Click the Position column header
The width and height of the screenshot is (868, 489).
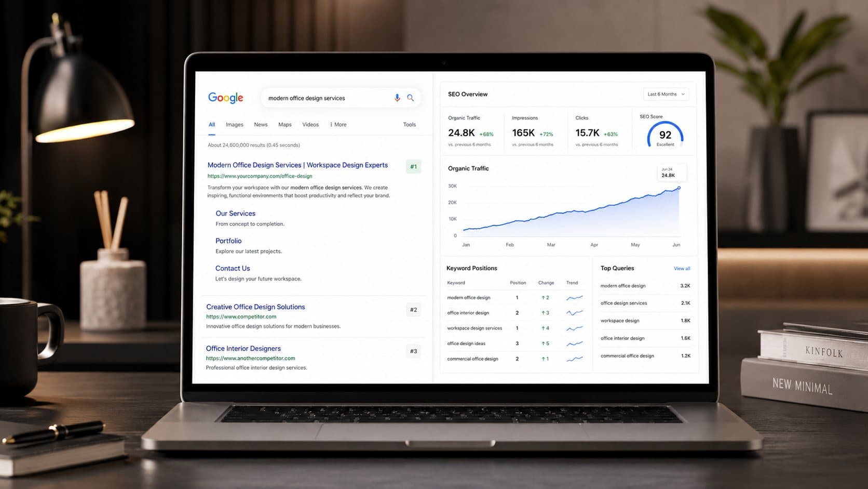[518, 283]
